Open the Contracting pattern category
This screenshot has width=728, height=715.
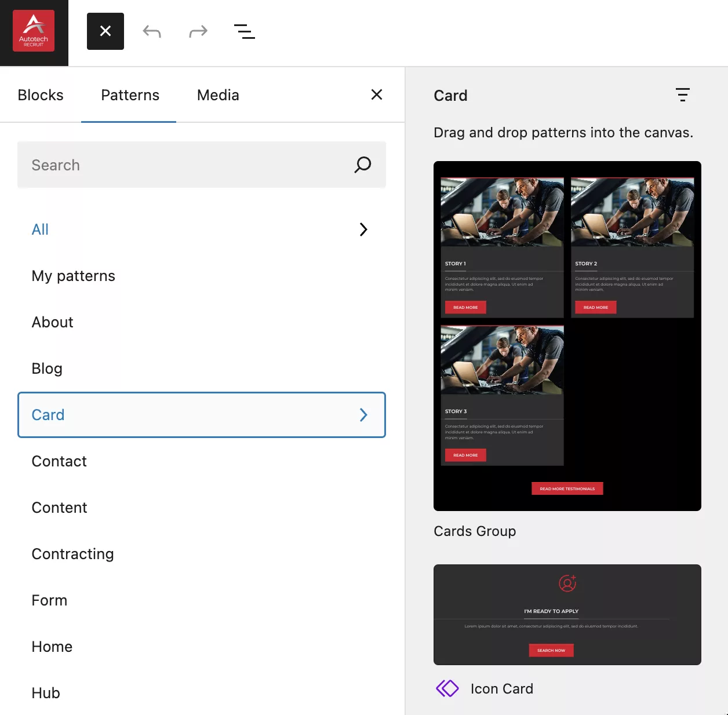[72, 554]
